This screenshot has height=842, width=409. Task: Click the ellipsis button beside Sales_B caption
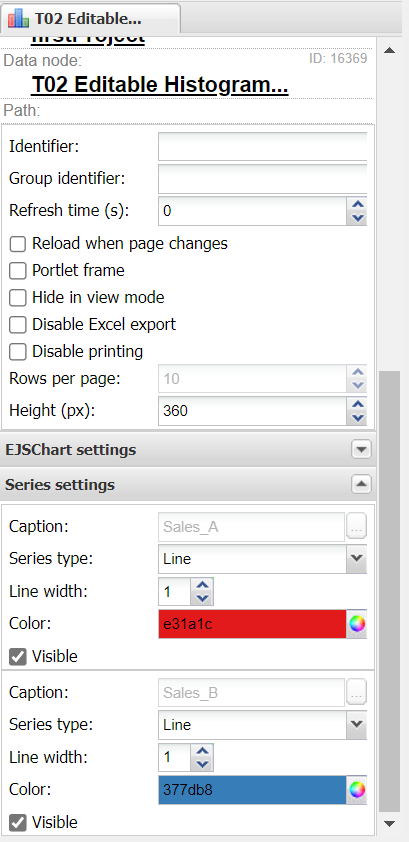357,693
